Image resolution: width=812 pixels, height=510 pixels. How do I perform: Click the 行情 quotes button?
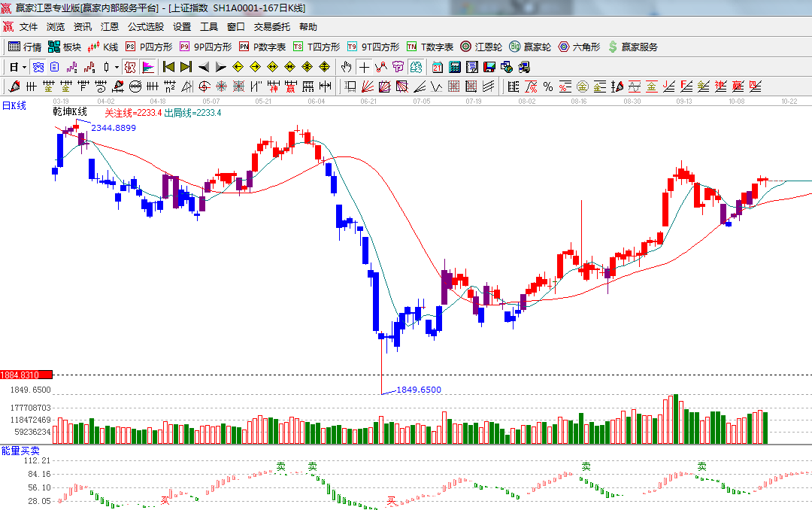pyautogui.click(x=25, y=47)
